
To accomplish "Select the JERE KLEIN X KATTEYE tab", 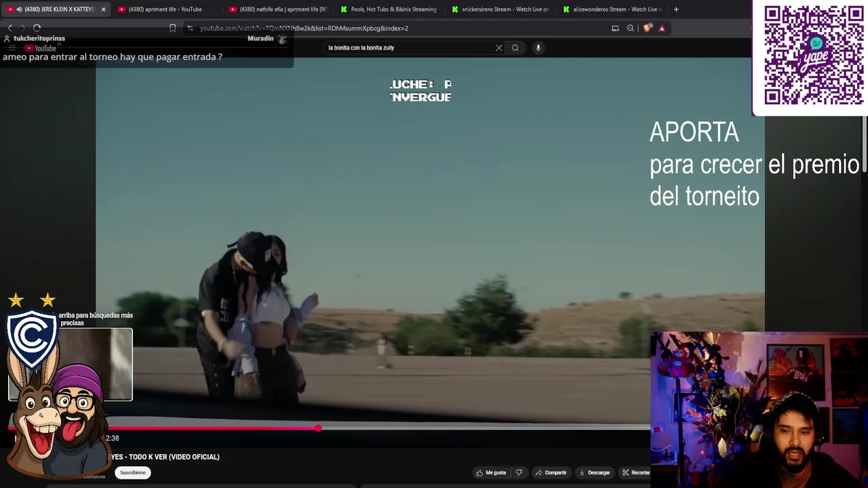I will tap(58, 9).
